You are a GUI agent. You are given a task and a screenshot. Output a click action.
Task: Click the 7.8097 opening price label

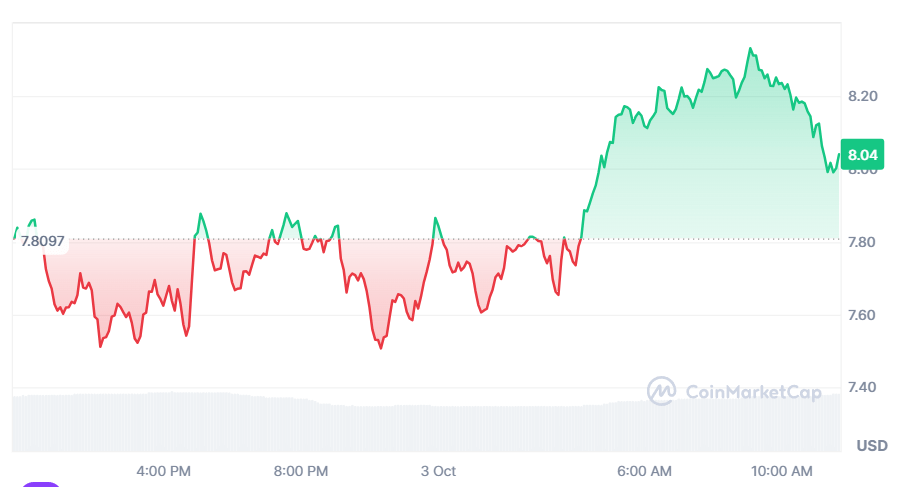(x=43, y=241)
